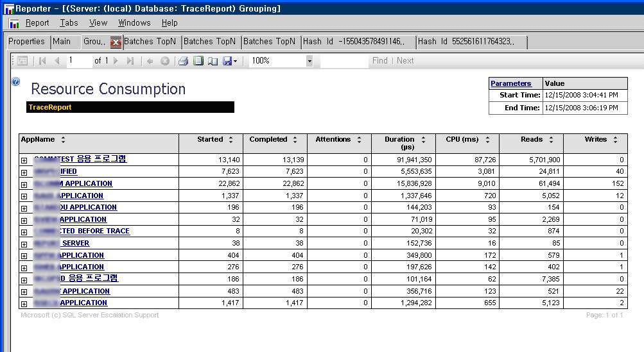Expand the row with 1,417 started
Image resolution: width=644 pixels, height=352 pixels.
(x=24, y=304)
